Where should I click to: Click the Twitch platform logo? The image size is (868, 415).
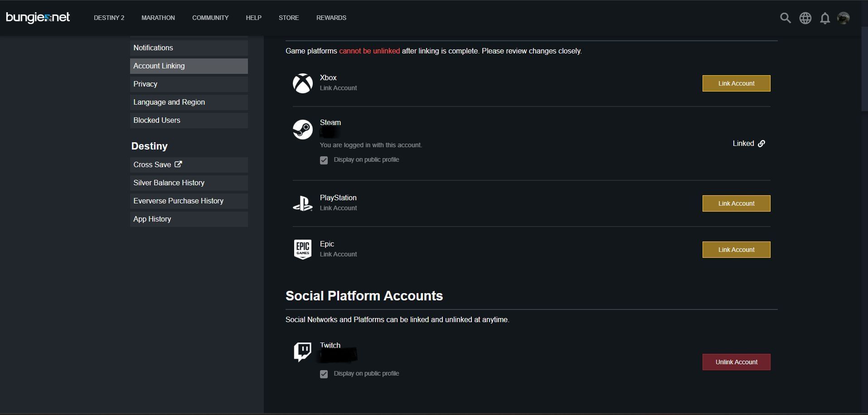[x=303, y=352]
